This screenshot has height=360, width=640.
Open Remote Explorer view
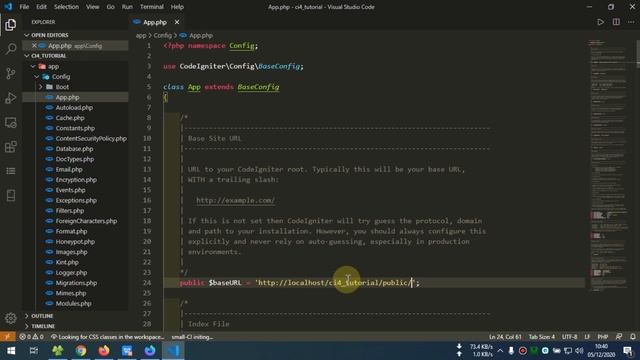[11, 122]
